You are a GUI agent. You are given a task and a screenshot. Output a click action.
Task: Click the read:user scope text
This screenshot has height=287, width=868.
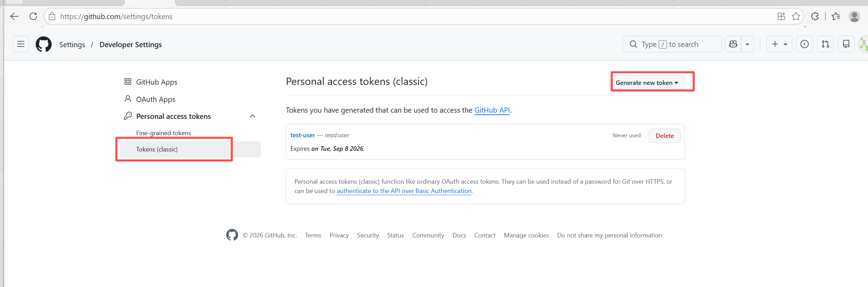click(x=337, y=135)
